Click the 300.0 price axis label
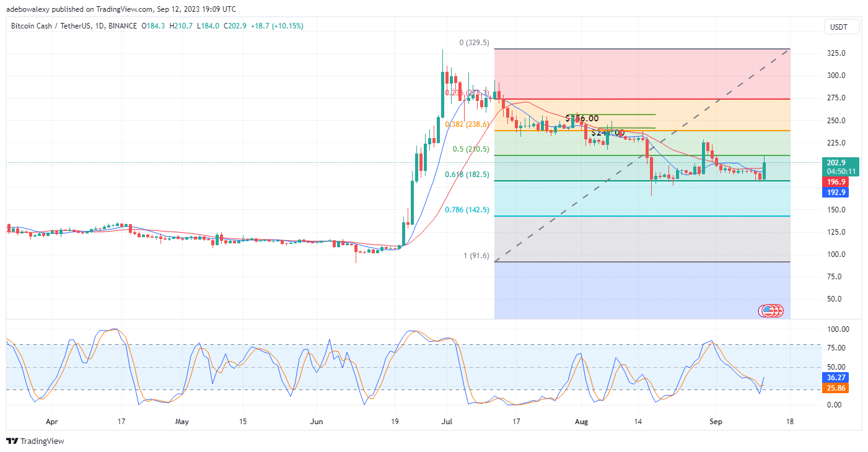Screen dimensions: 868x452 pyautogui.click(x=837, y=76)
